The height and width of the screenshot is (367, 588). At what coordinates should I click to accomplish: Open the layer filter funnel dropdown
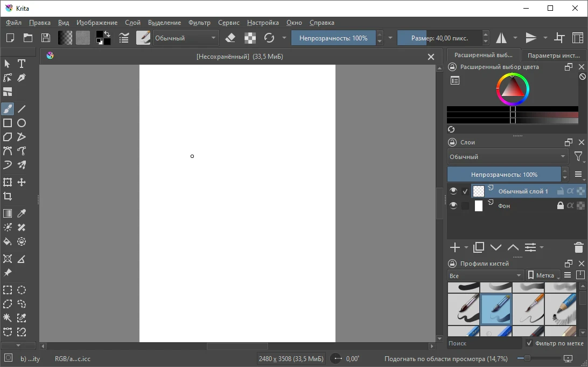[x=579, y=157]
